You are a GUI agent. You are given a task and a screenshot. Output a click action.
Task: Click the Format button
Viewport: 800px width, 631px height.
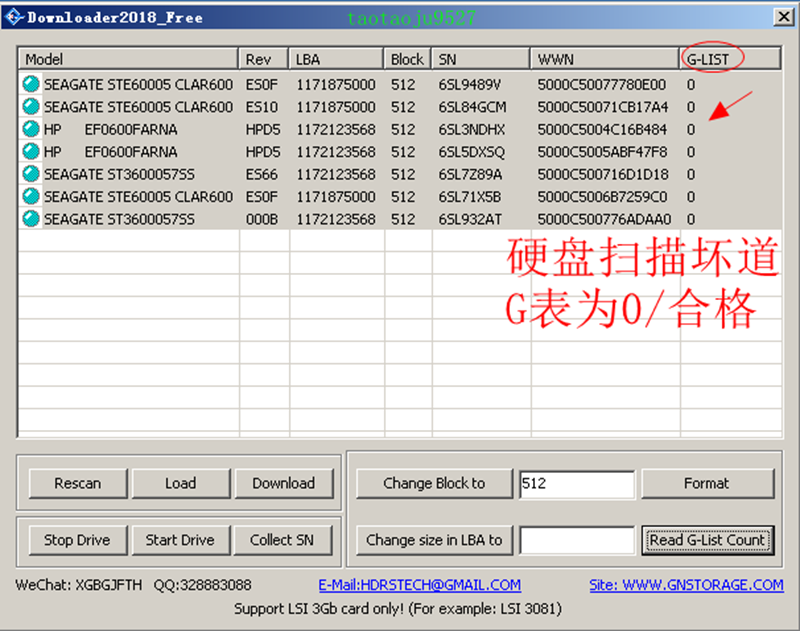pos(708,483)
